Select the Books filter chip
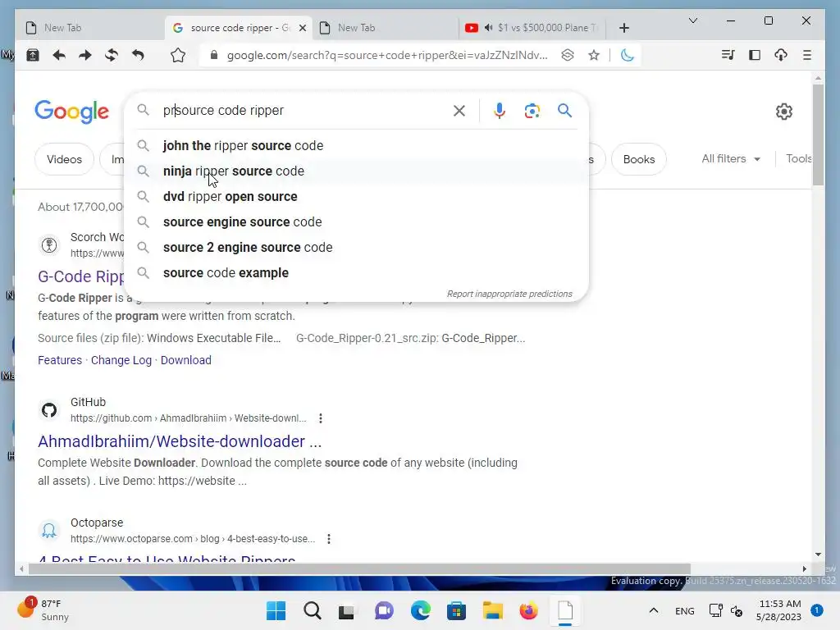This screenshot has height=630, width=840. pyautogui.click(x=638, y=160)
